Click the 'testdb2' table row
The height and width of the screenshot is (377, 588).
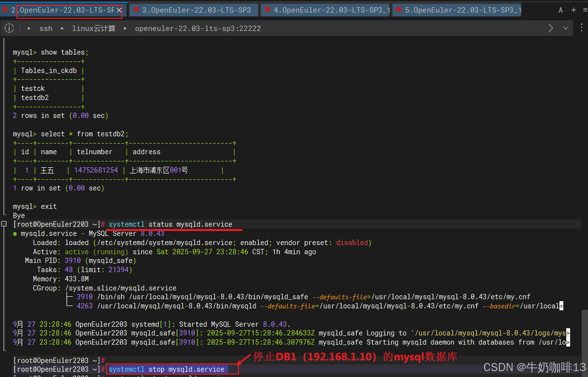coord(35,98)
